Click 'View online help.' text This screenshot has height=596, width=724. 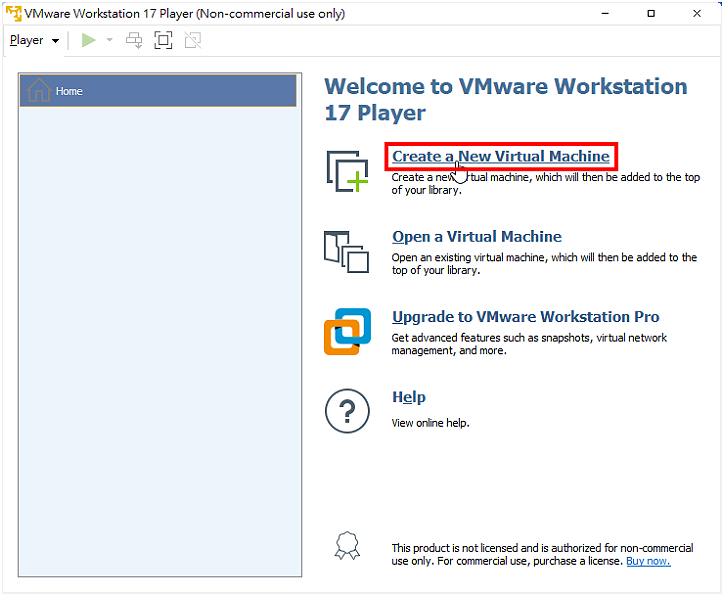point(430,423)
